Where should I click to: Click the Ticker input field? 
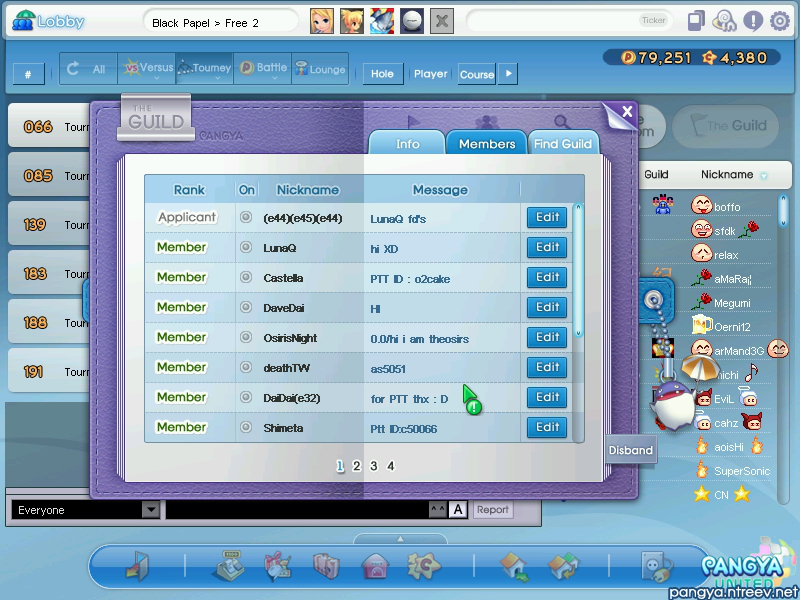[x=569, y=21]
